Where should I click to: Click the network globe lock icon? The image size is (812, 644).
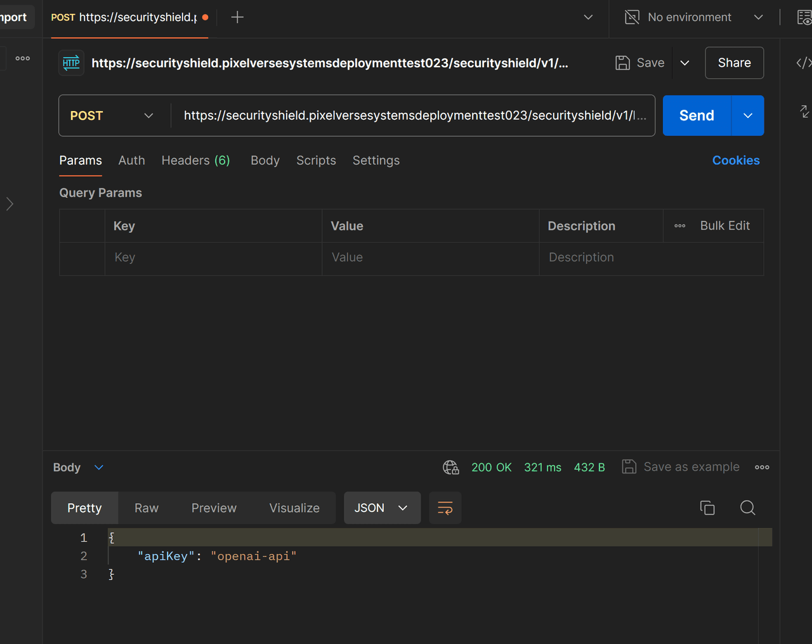click(450, 468)
